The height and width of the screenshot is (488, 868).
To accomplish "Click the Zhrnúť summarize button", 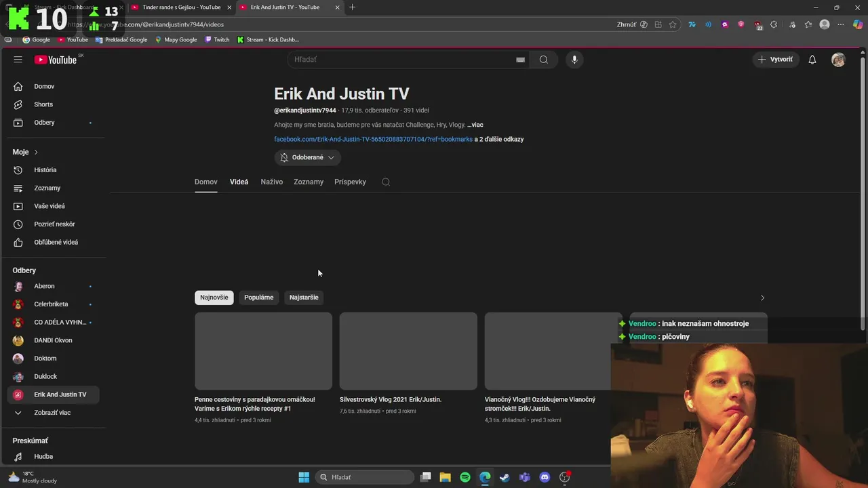I will point(632,24).
